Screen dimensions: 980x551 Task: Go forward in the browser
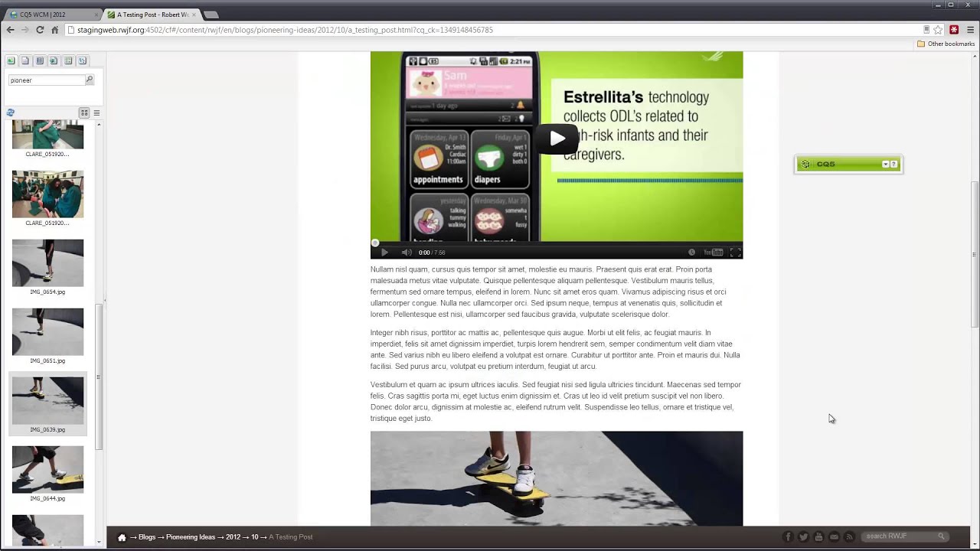[x=25, y=30]
